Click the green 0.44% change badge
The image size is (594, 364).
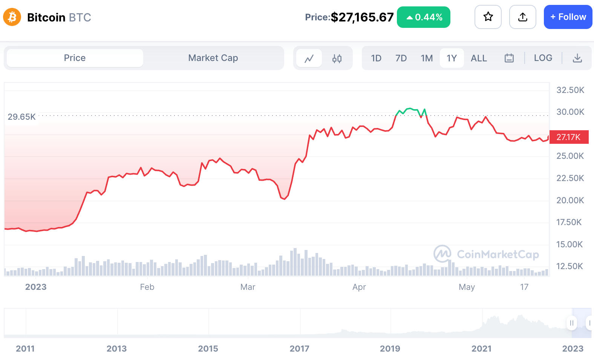point(424,17)
